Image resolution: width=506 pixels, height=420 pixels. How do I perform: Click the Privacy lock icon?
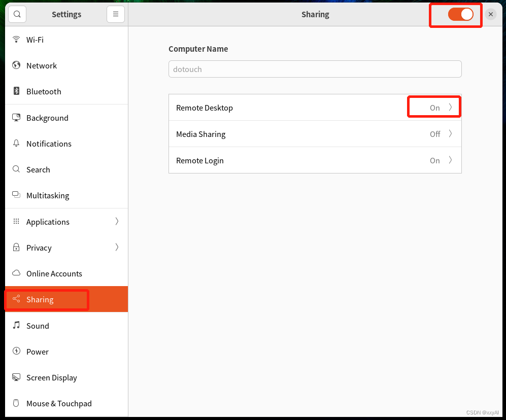[16, 247]
